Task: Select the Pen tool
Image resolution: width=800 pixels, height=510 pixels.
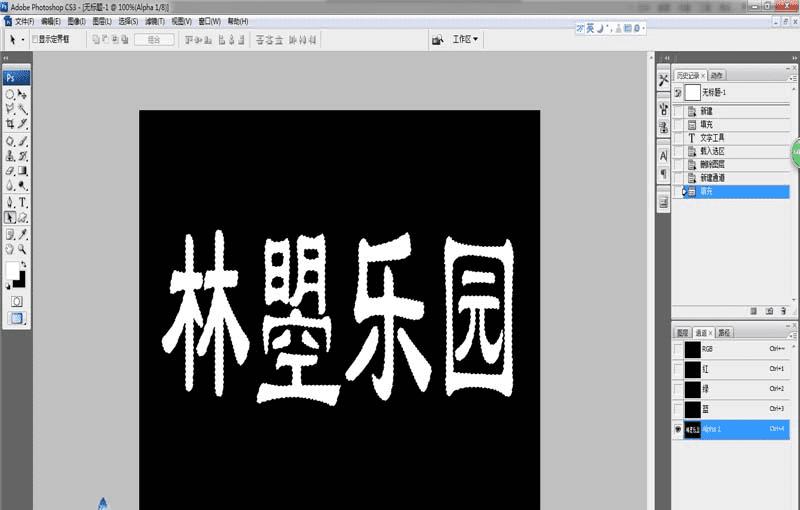Action: click(10, 202)
